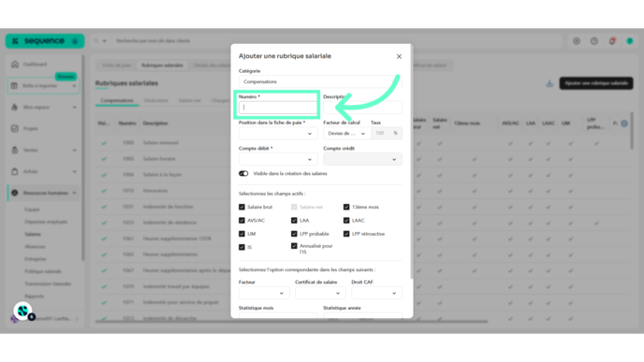Open Rapports in the sidebar
The height and width of the screenshot is (362, 644).
tap(34, 296)
